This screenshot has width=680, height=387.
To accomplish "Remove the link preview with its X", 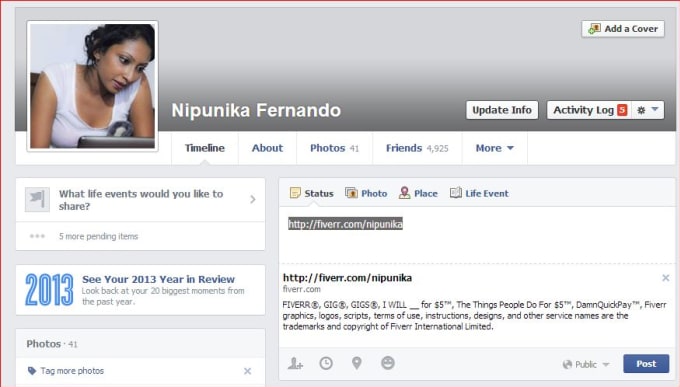I will click(x=666, y=278).
